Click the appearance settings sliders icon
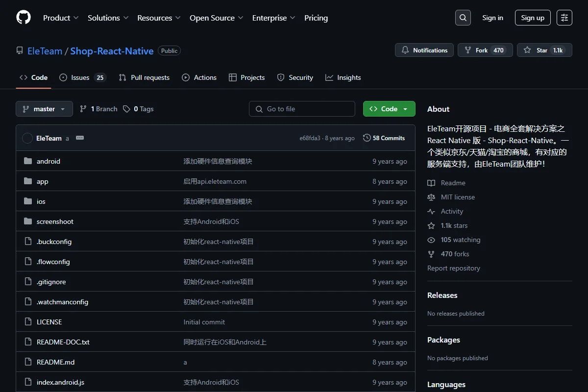The width and height of the screenshot is (588, 392). [564, 18]
